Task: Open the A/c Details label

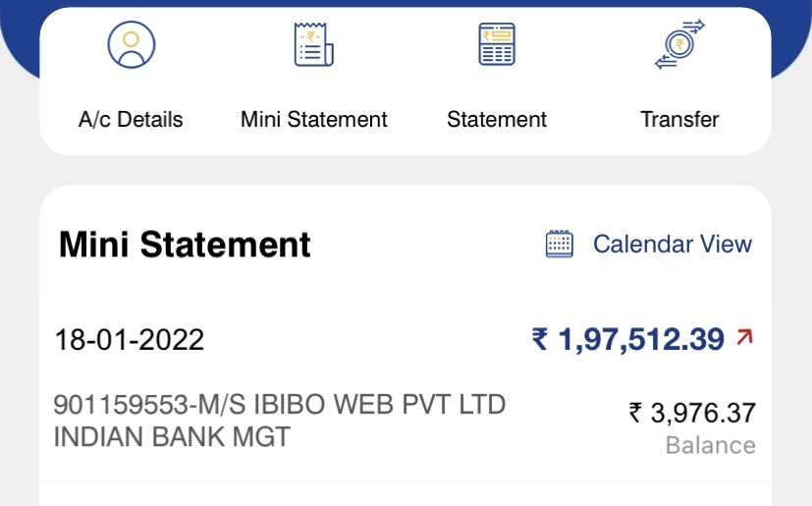Action: pyautogui.click(x=131, y=120)
